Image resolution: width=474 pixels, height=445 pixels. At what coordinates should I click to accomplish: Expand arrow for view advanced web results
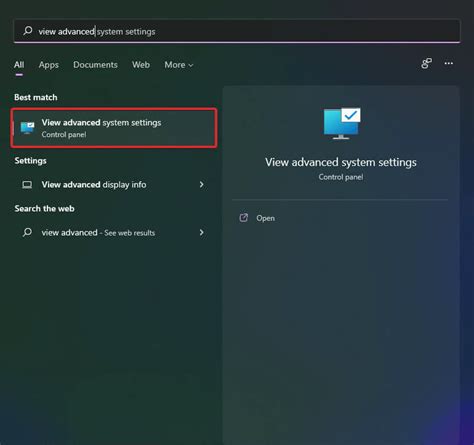pyautogui.click(x=201, y=232)
